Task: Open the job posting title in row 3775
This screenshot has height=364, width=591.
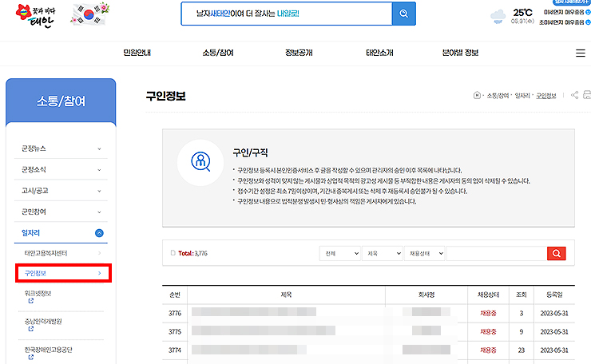Action: [x=263, y=330]
